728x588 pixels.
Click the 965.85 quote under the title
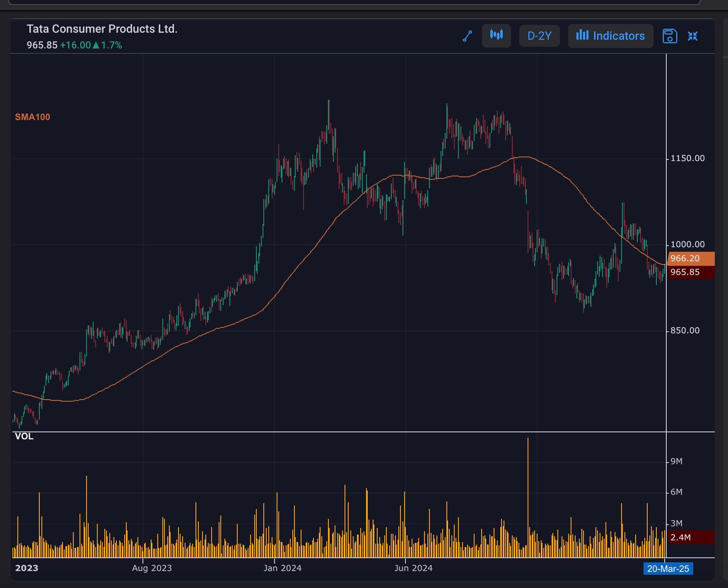[42, 45]
